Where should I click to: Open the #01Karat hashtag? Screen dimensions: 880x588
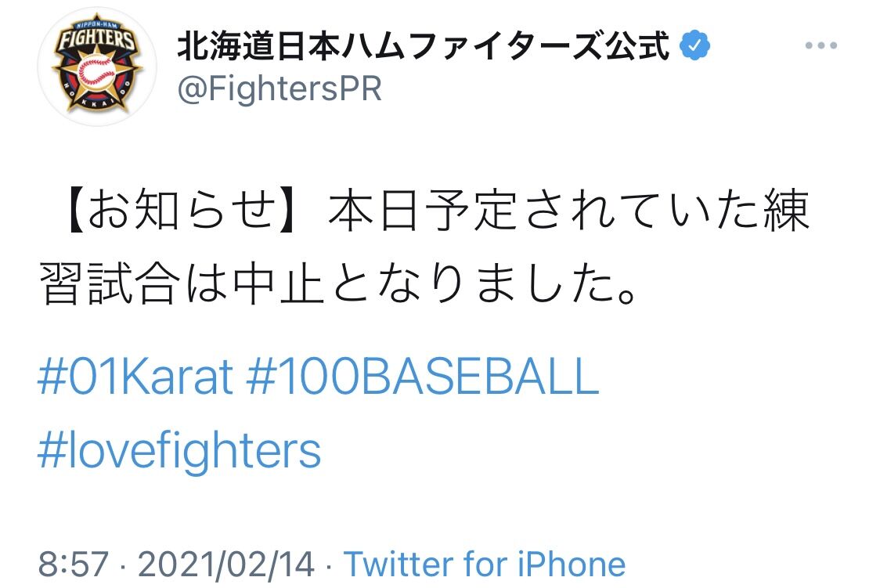click(x=135, y=377)
